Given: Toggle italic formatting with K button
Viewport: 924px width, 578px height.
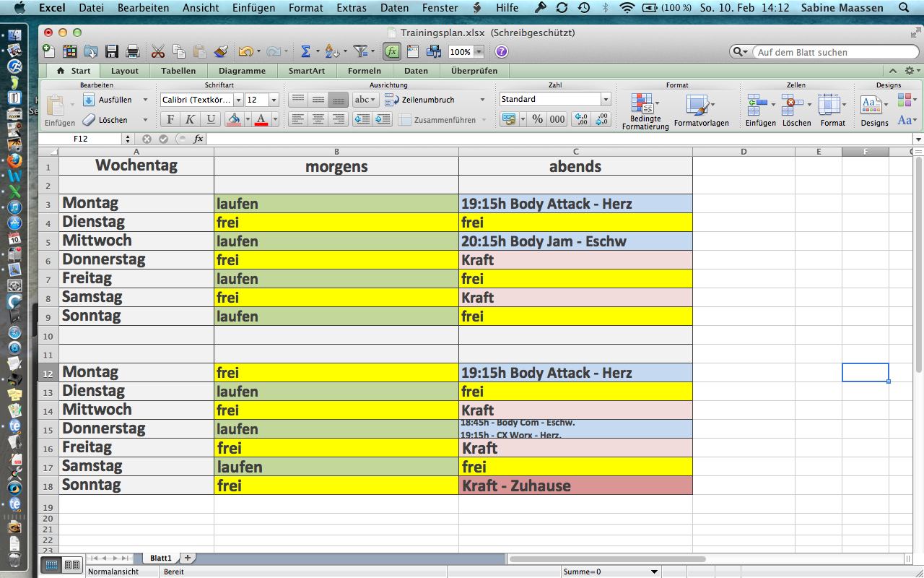Looking at the screenshot, I should (x=191, y=119).
